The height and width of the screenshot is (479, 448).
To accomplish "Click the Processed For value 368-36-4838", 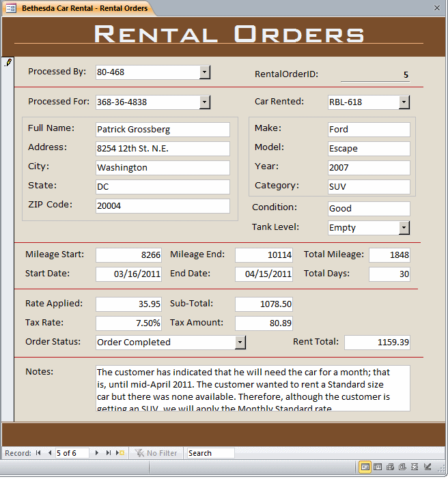I will point(122,102).
